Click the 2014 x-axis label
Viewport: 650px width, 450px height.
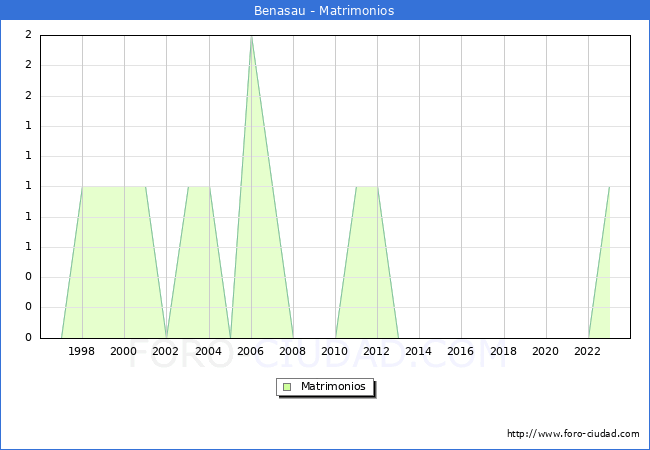(x=419, y=351)
